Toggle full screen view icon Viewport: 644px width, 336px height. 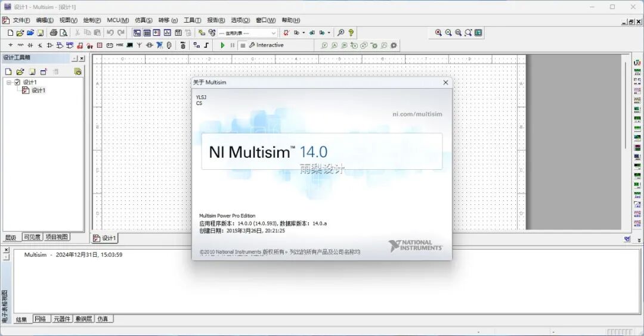pyautogui.click(x=478, y=33)
